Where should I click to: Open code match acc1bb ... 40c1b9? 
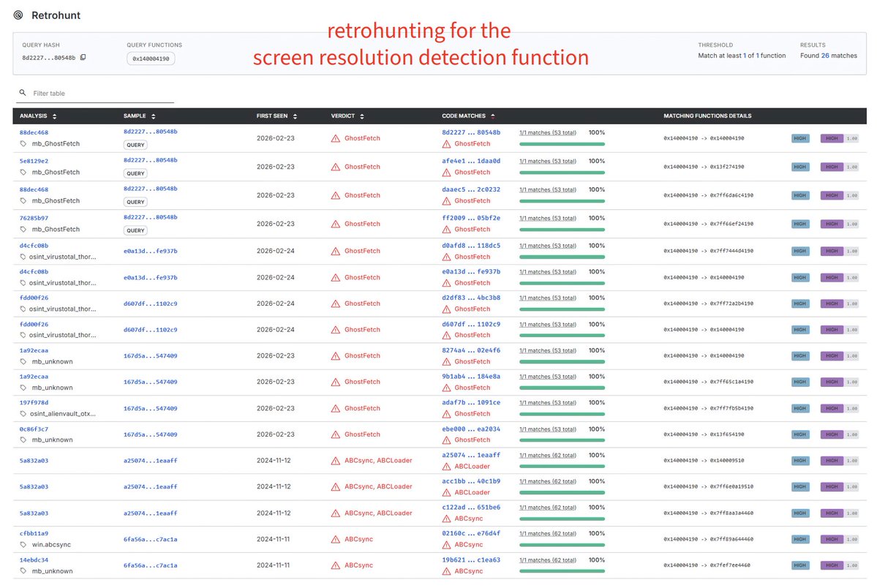pos(471,481)
